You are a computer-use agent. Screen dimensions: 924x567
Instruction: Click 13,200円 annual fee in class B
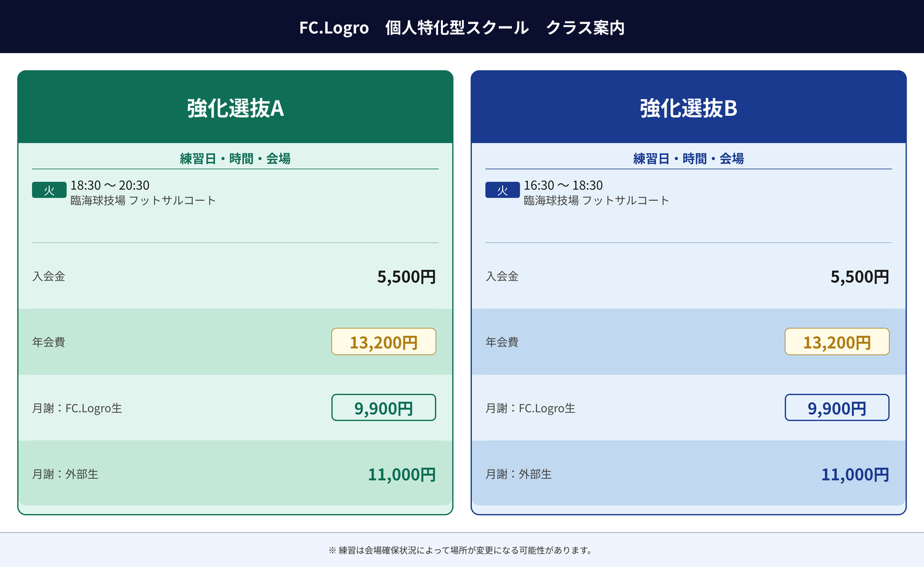point(837,342)
